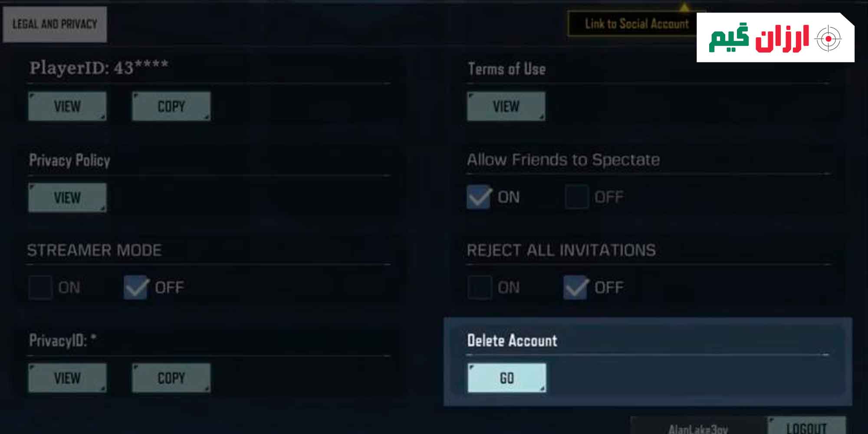Viewport: 868px width, 434px height.
Task: Enable Reject All Invitations ON checkbox
Action: [x=480, y=287]
